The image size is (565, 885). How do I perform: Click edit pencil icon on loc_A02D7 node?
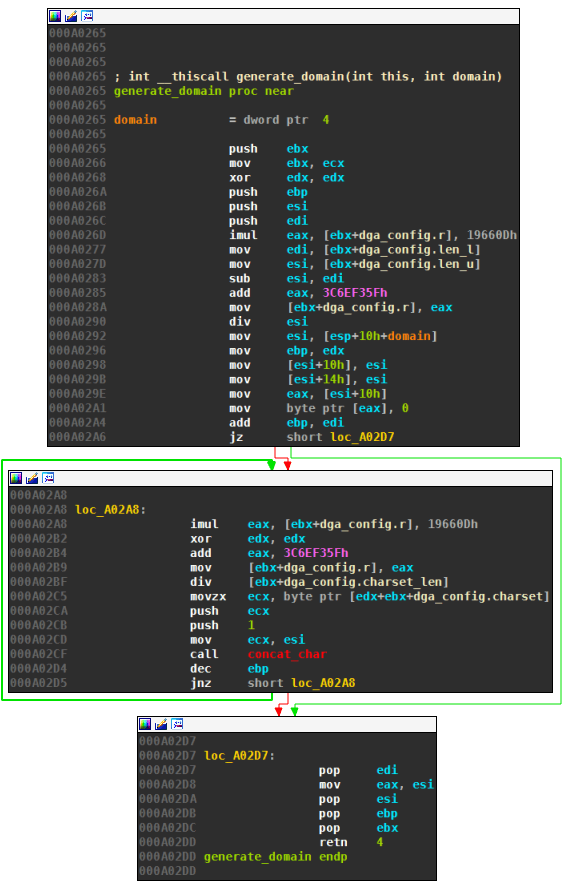pos(161,724)
